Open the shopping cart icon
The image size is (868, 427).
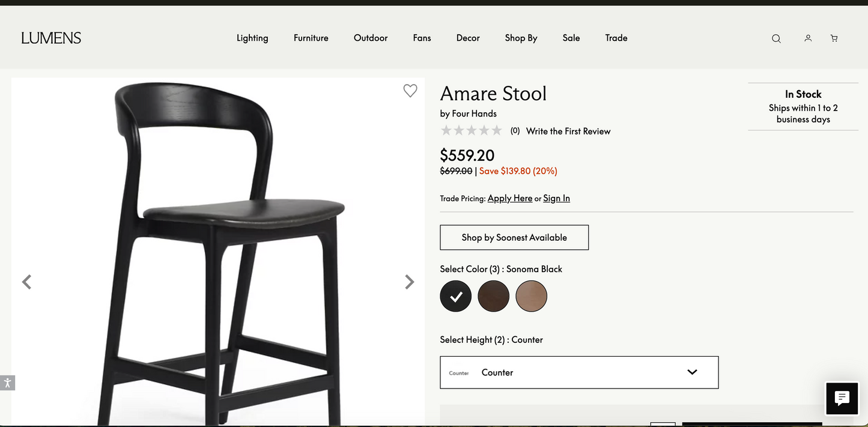[834, 38]
